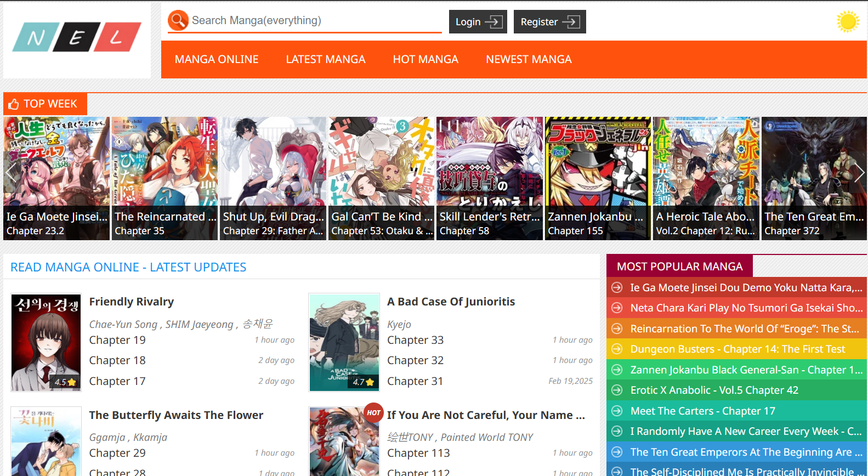Click arrow icon beside Reincarnation To The World entry
The width and height of the screenshot is (868, 476).
click(617, 328)
